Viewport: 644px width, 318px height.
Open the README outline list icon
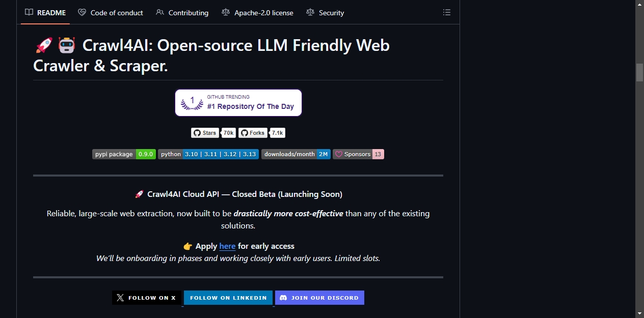coord(447,12)
